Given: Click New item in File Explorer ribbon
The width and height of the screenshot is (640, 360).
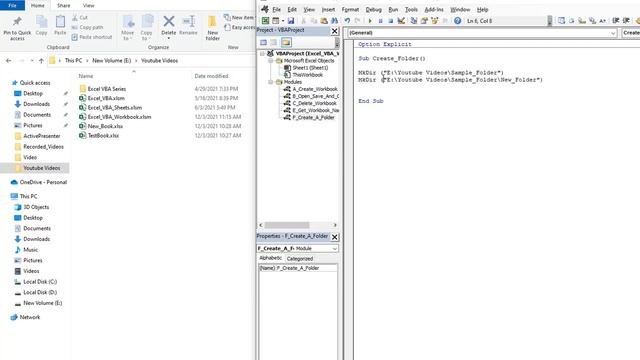Looking at the screenshot, I should [239, 18].
